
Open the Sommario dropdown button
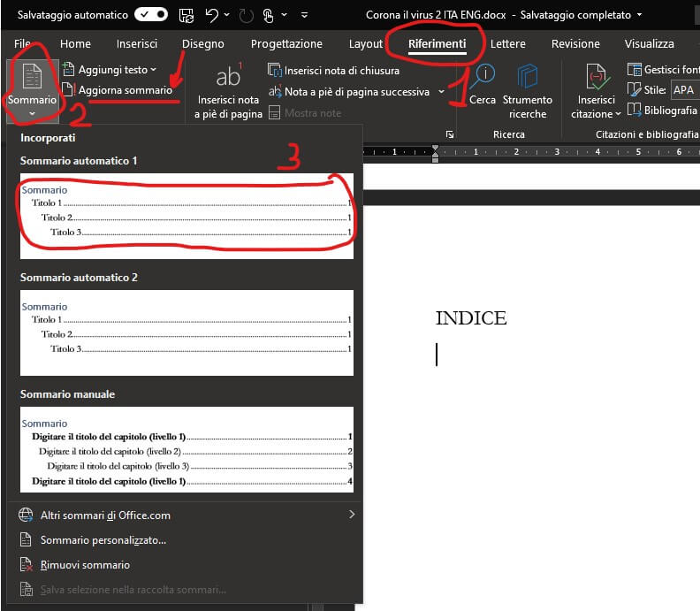(x=32, y=88)
